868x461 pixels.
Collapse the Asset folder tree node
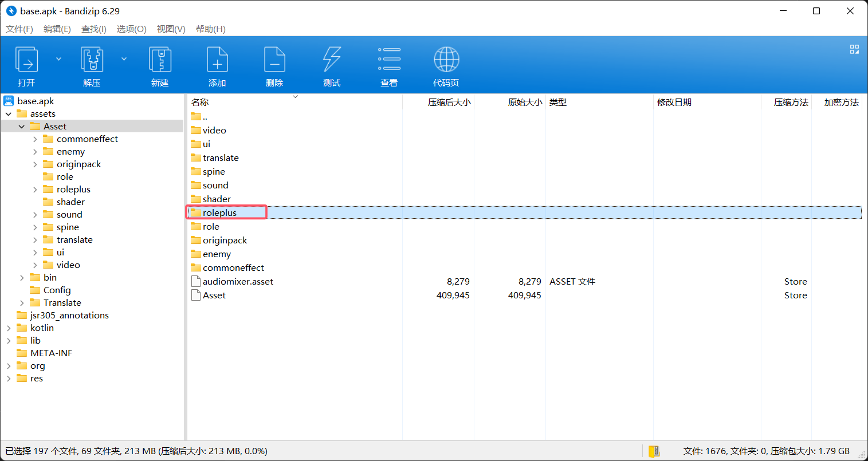point(22,127)
